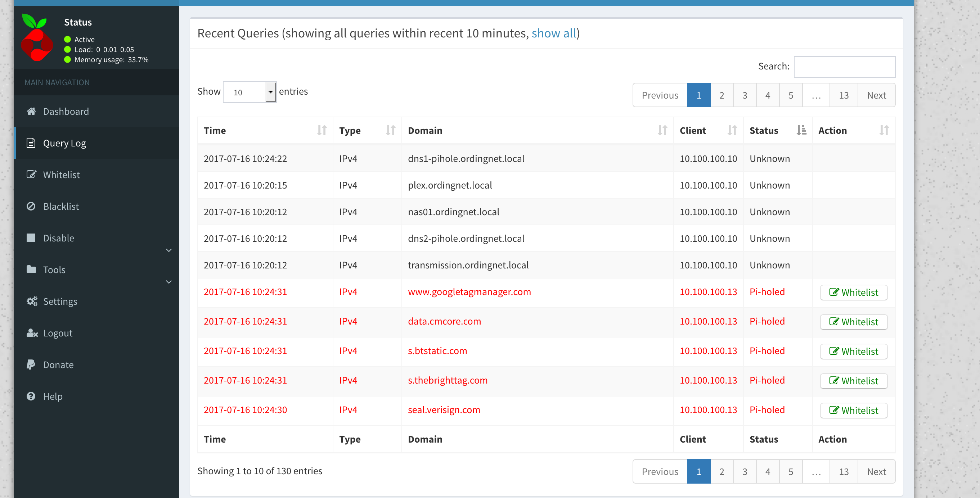Focus the Search input field
Viewport: 980px width, 498px height.
click(844, 67)
